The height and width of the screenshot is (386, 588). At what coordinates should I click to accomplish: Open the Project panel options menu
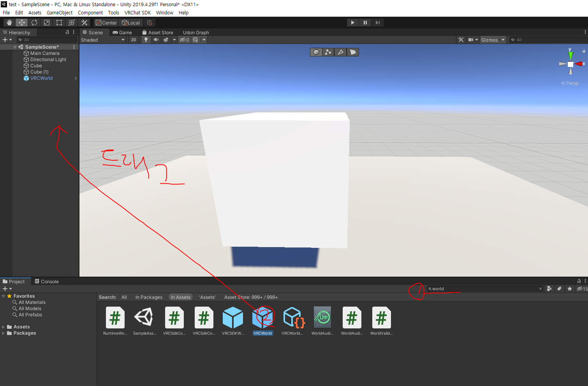pos(585,281)
